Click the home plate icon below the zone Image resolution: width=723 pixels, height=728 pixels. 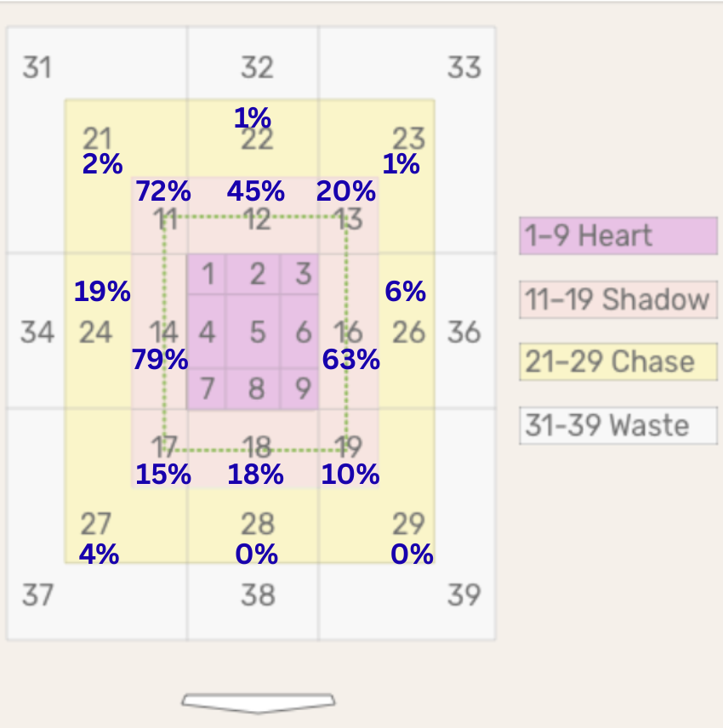[x=259, y=703]
